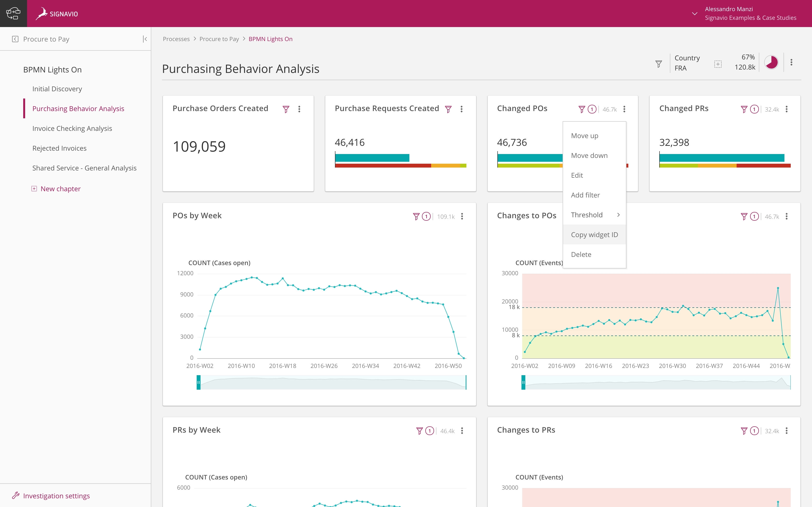Image resolution: width=812 pixels, height=507 pixels.
Task: Click the back arrow beside Procure to Pay
Action: (14, 39)
